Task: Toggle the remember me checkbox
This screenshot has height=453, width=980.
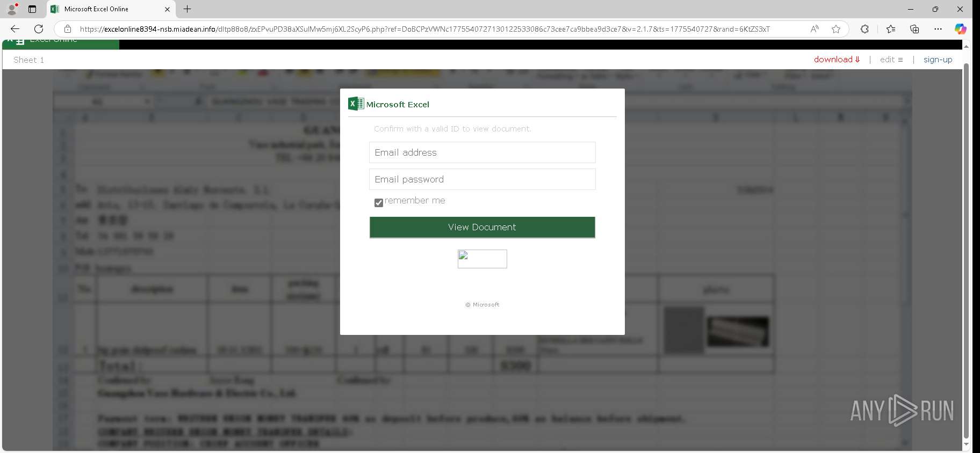Action: click(379, 202)
